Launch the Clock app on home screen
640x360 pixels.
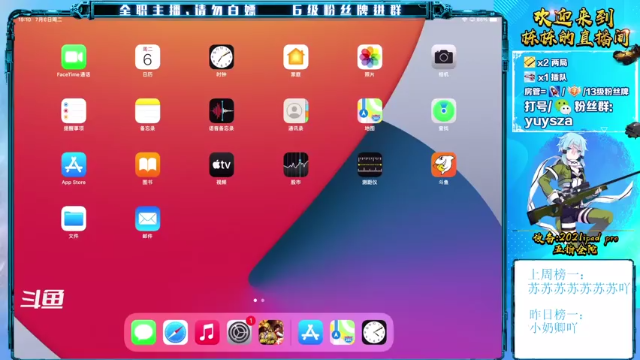point(222,57)
